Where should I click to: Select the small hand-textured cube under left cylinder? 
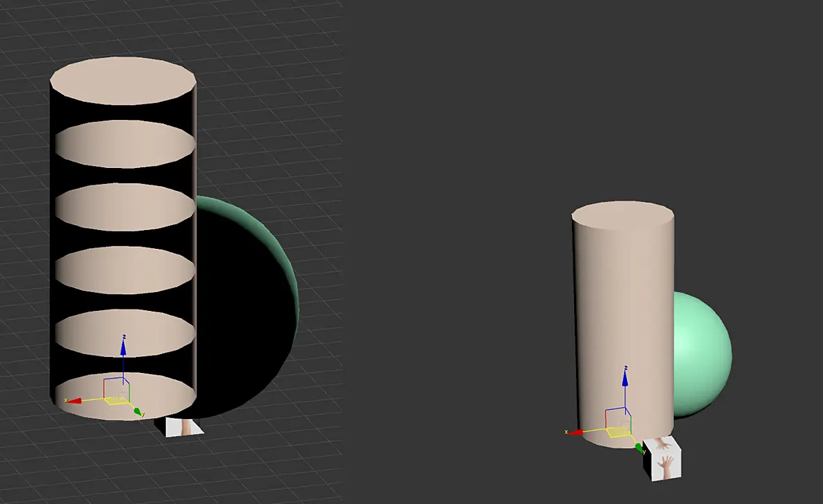click(x=181, y=427)
